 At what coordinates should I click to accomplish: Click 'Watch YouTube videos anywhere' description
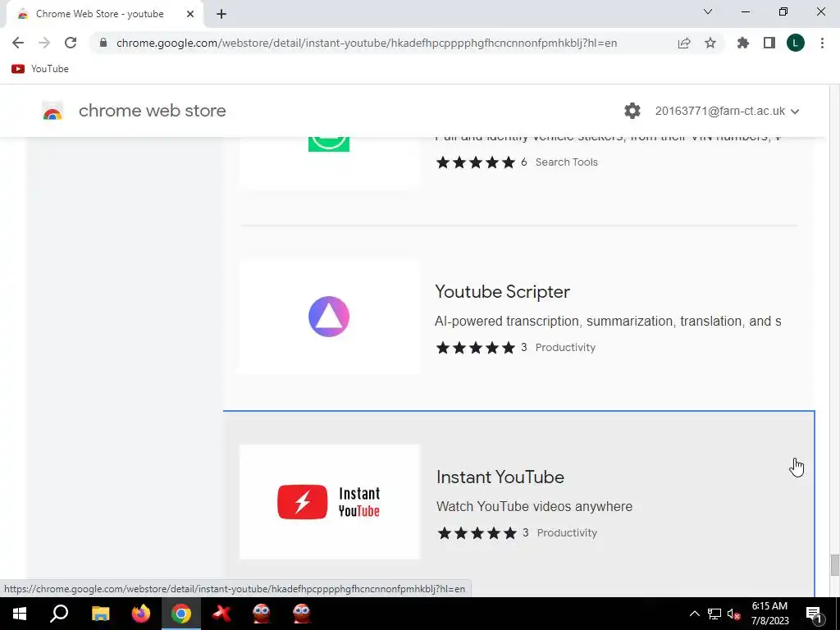click(534, 507)
